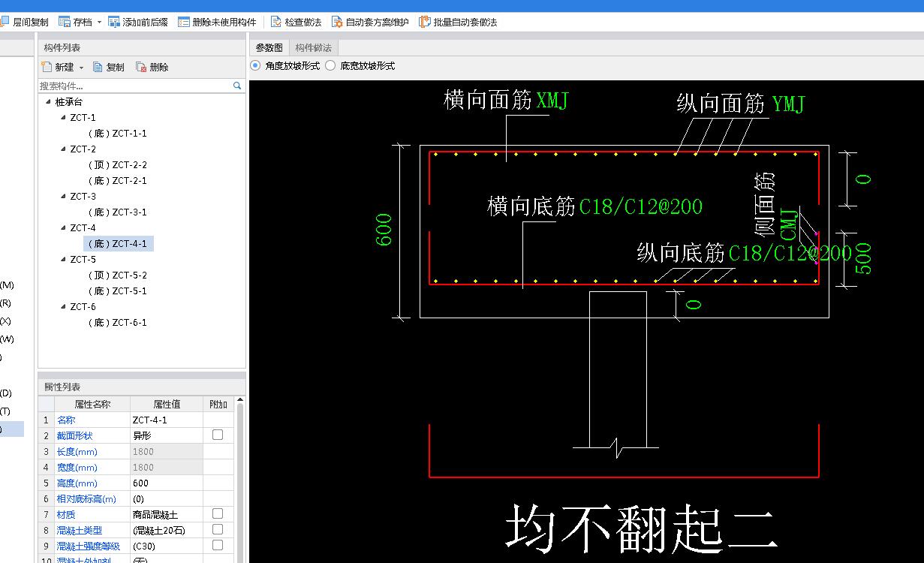Tick the 截面形状 附加 checkbox

coord(218,435)
